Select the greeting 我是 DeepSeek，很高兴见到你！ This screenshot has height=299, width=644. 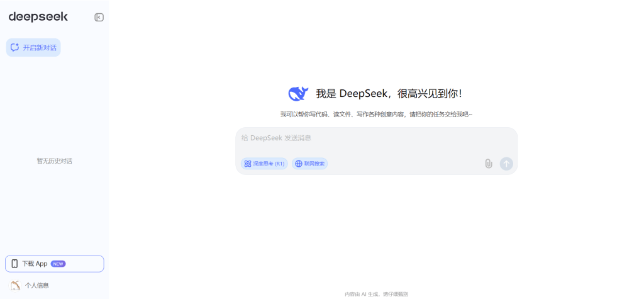point(389,94)
